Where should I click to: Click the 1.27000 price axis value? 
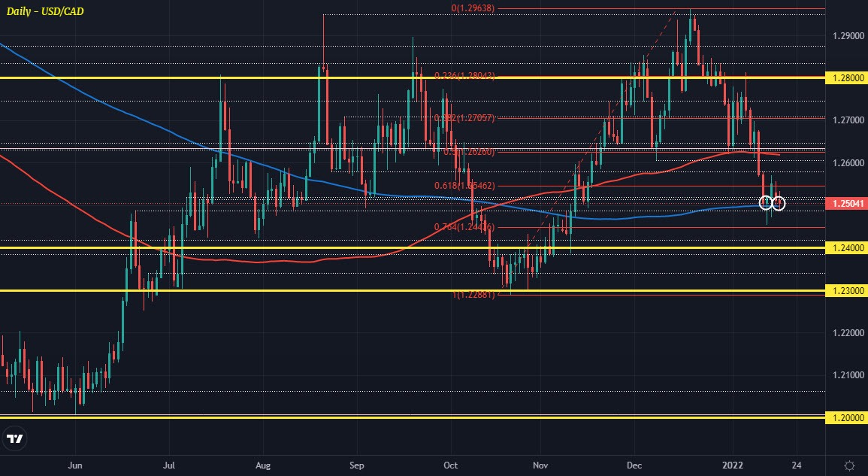[848, 120]
